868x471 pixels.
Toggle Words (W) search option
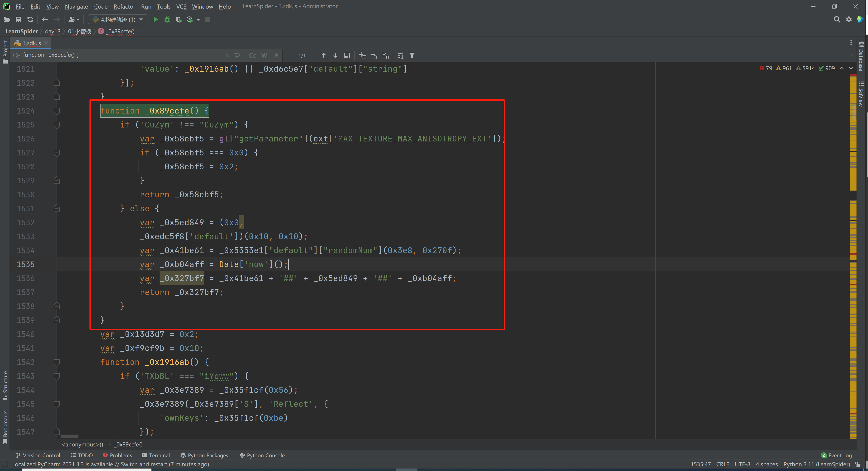pos(264,55)
